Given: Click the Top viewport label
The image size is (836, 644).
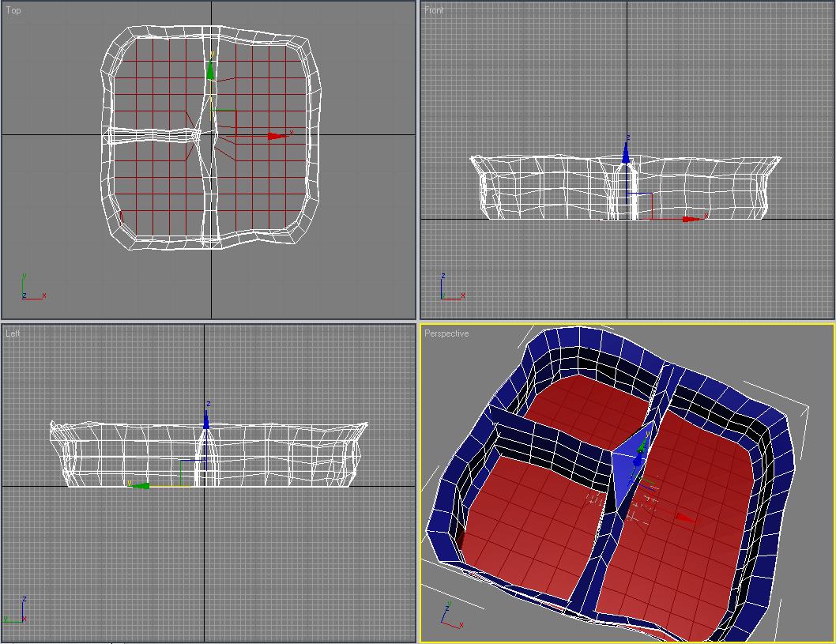Looking at the screenshot, I should tap(13, 10).
